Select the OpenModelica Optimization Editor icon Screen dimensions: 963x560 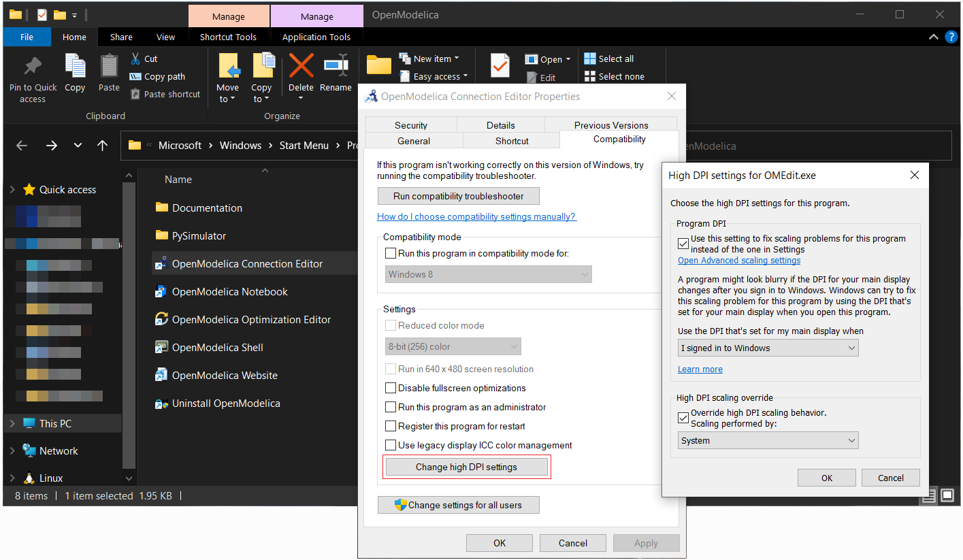[162, 319]
